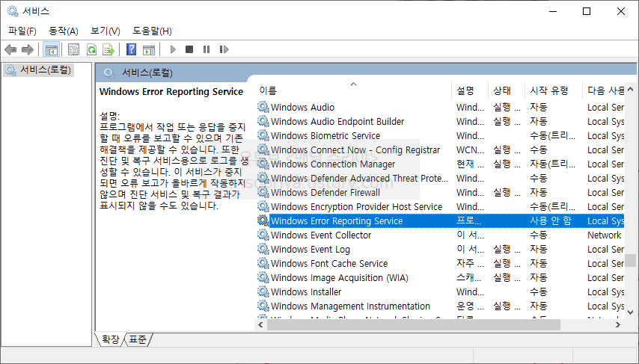Open the 동작(A) menu

63,31
